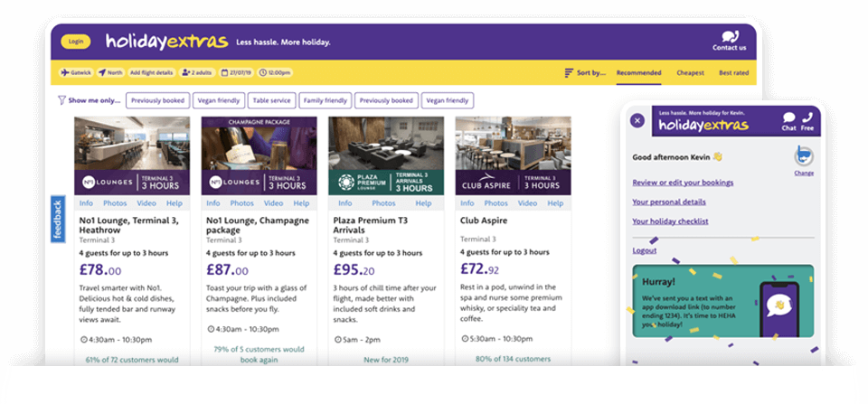Click the holidayextras logo in the main header
Viewport: 868px width, 404px height.
tap(166, 42)
